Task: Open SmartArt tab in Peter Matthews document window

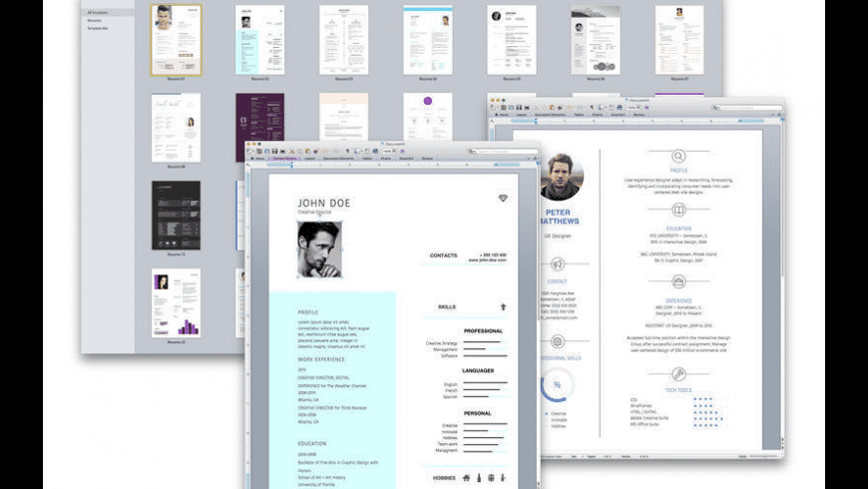Action: tap(618, 115)
